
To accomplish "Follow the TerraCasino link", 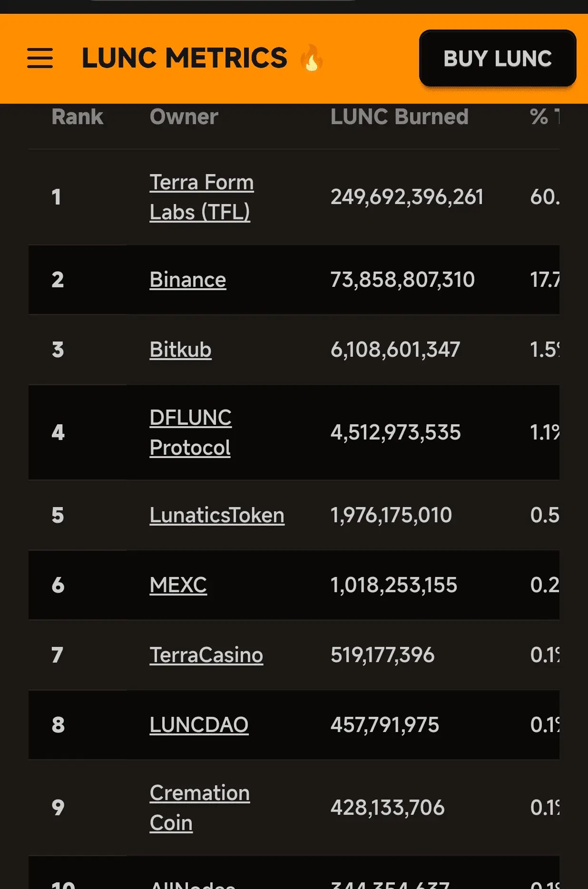I will [x=206, y=655].
